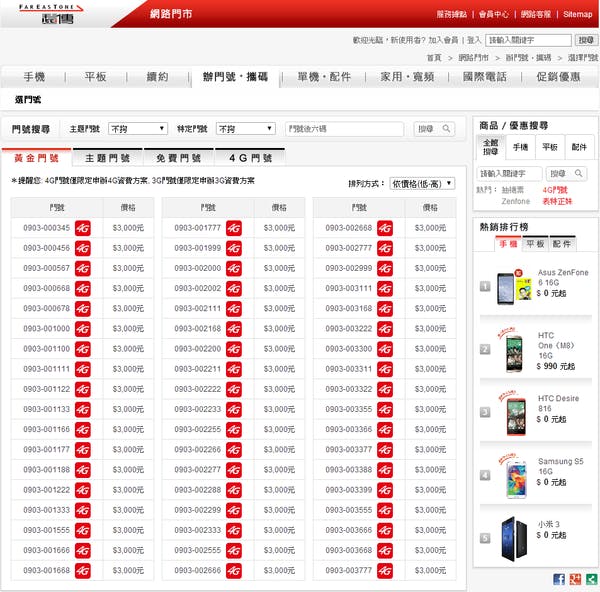The height and width of the screenshot is (592, 600).
Task: Share page via Facebook icon
Action: (x=559, y=579)
